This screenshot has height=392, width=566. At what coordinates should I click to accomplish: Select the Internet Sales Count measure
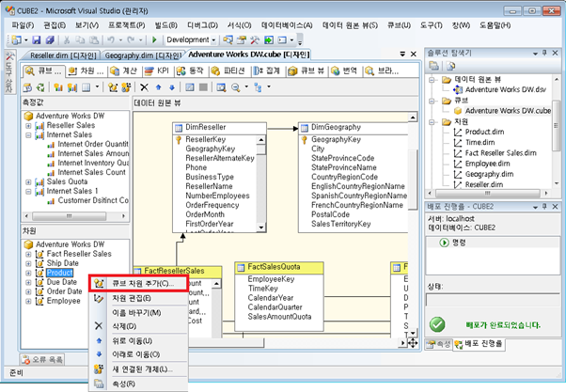click(x=92, y=173)
